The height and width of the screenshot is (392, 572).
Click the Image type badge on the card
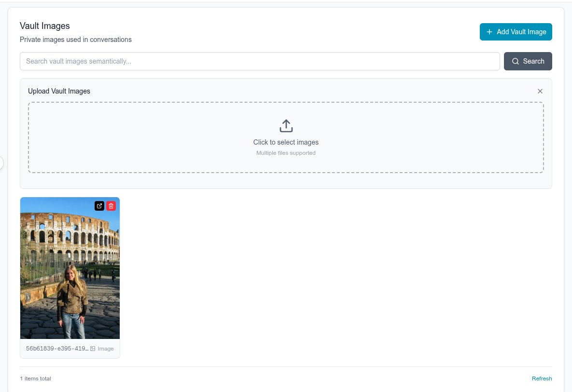coord(101,349)
